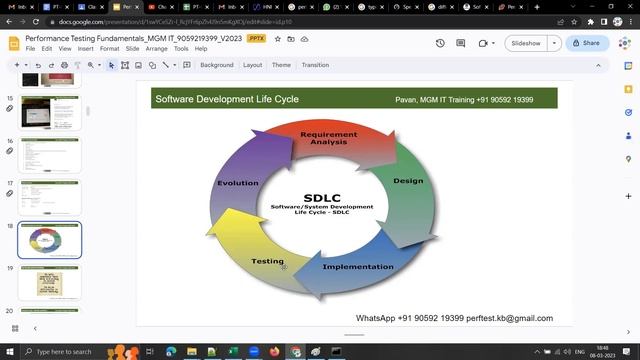Image resolution: width=640 pixels, height=360 pixels.
Task: Open the Format menu
Action: 110,49
